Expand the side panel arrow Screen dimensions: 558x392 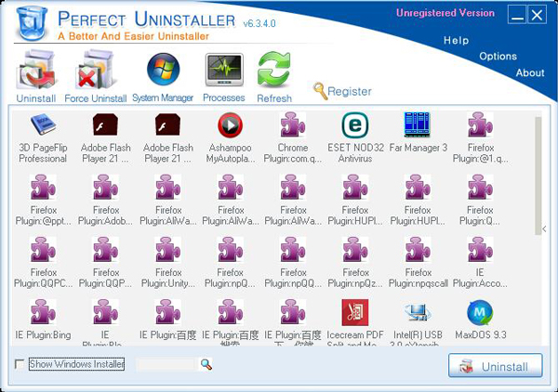544,229
